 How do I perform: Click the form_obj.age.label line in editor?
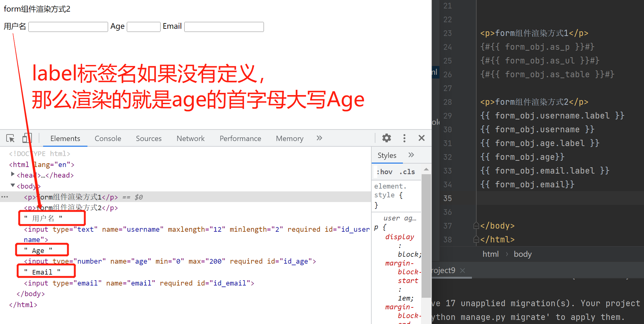(540, 143)
